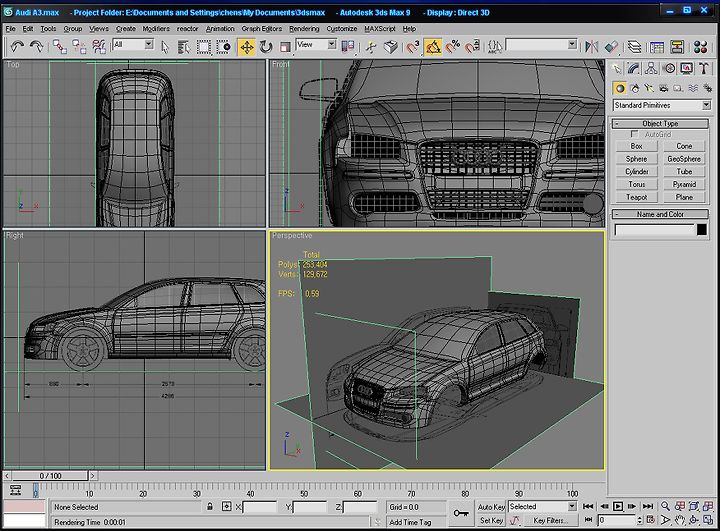This screenshot has width=720, height=531.
Task: Click the Key Filters button
Action: pos(551,520)
